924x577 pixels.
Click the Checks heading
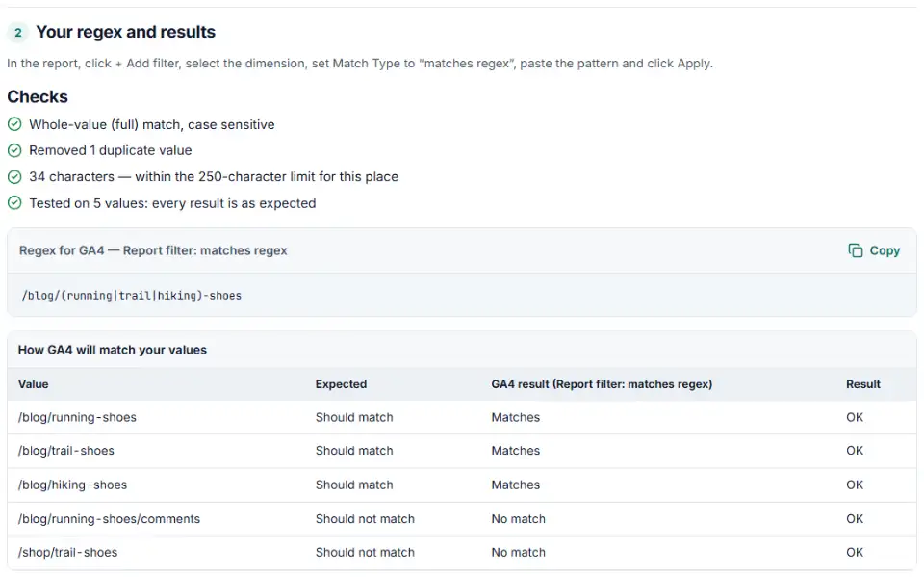38,96
